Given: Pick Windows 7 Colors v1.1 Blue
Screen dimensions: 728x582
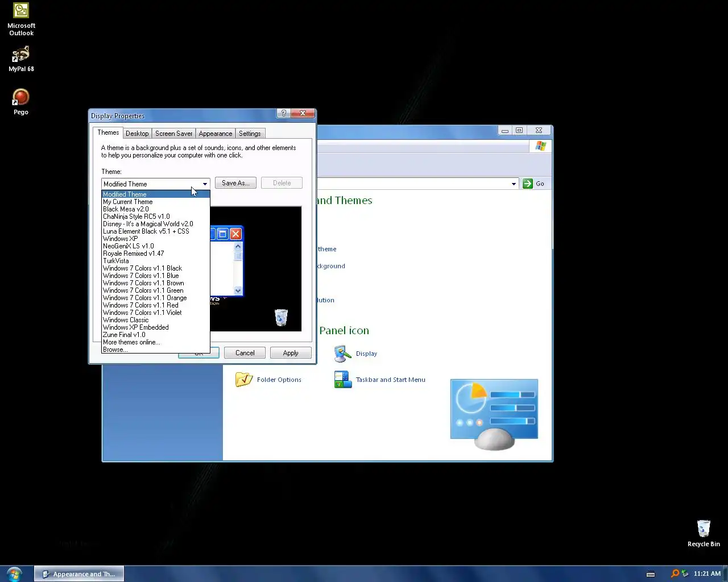Looking at the screenshot, I should pyautogui.click(x=156, y=276).
